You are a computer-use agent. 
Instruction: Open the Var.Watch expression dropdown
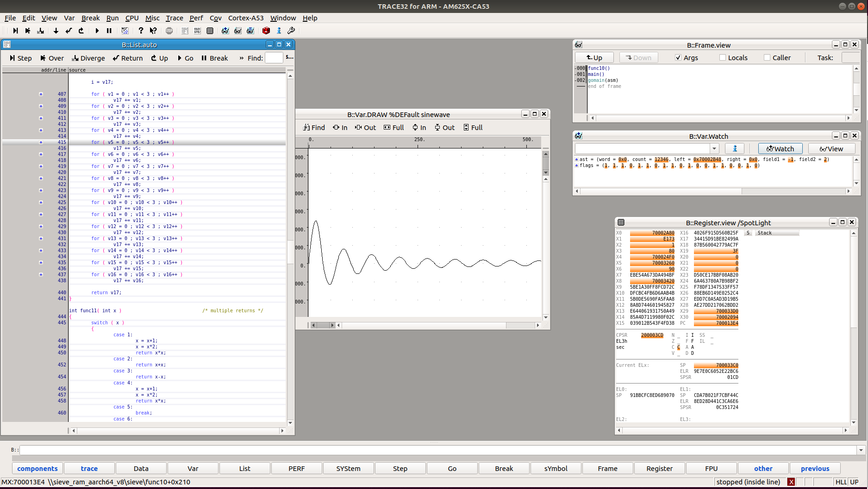714,149
